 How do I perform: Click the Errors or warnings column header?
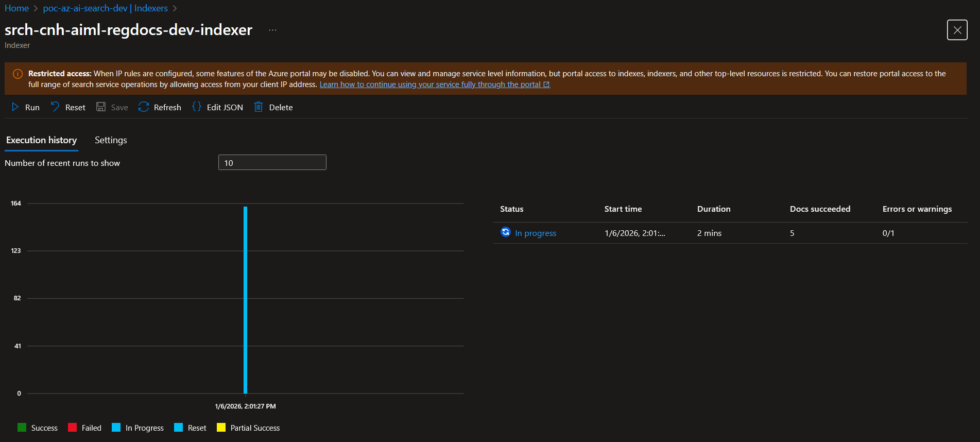(x=917, y=209)
